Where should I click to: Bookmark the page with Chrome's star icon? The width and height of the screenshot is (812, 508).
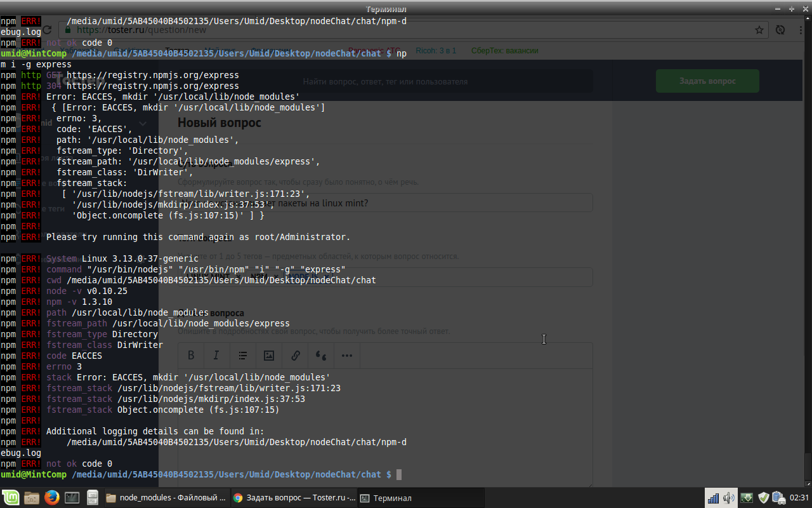pyautogui.click(x=759, y=30)
